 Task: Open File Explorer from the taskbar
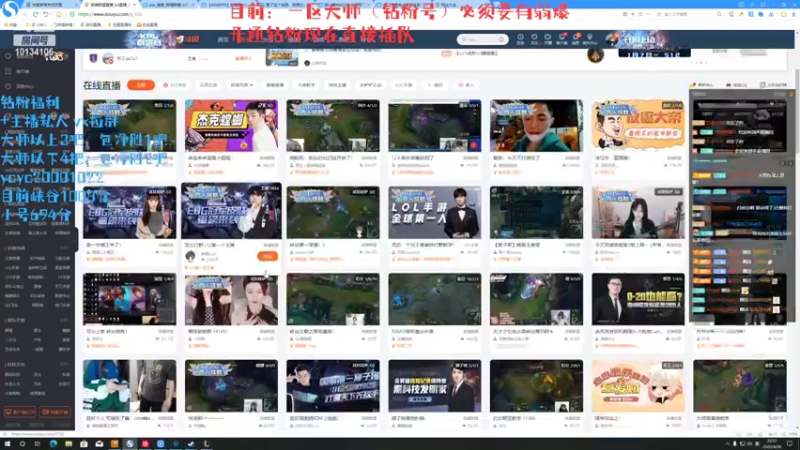(68, 444)
